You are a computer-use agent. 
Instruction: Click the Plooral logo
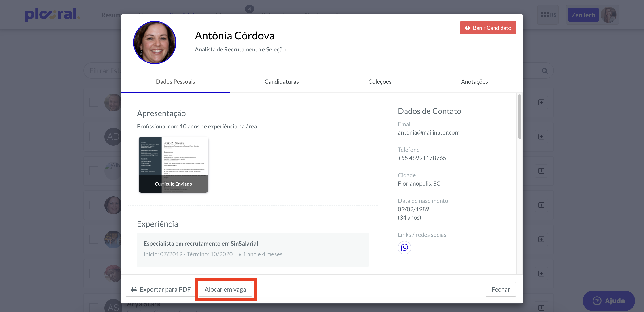pos(52,15)
